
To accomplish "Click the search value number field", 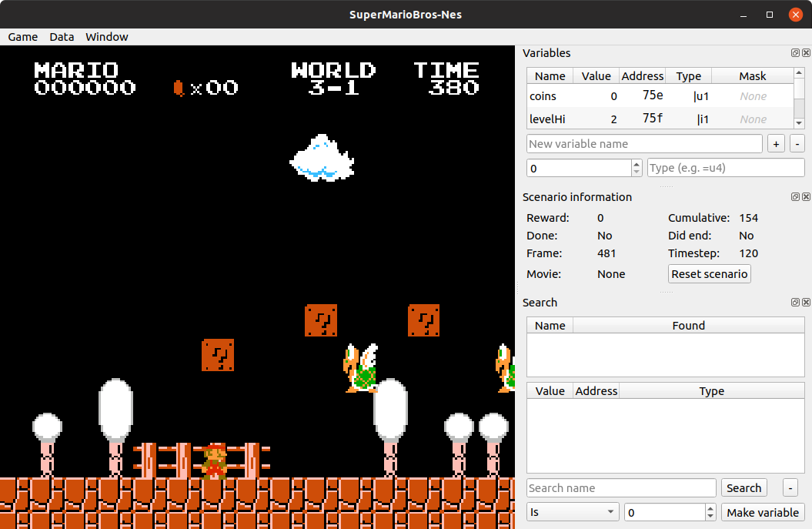I will (664, 512).
